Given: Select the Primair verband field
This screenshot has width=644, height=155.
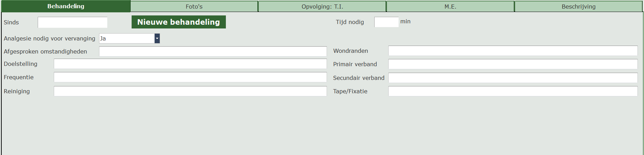Looking at the screenshot, I should tap(513, 64).
